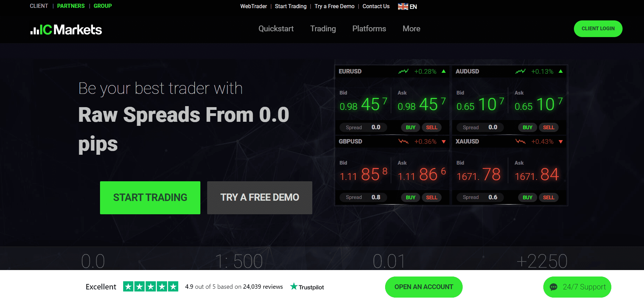Click the +2250 statistic figure
Image resolution: width=644 pixels, height=301 pixels.
[x=542, y=261]
